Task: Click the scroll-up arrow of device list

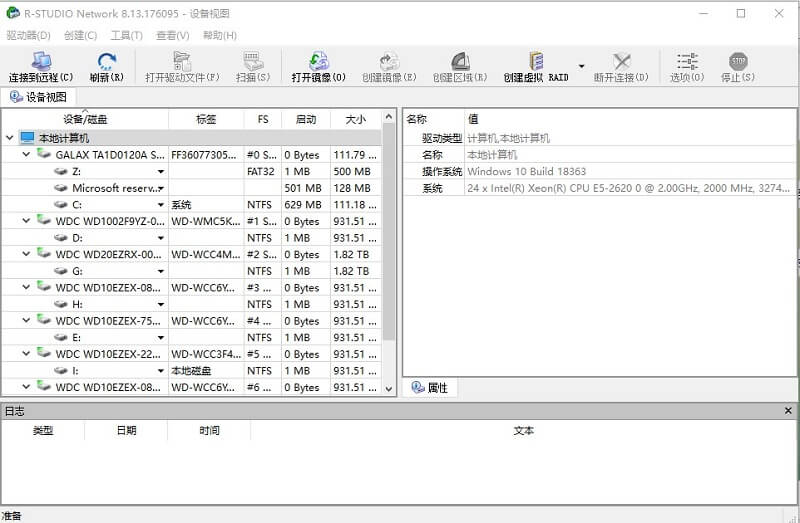Action: (x=389, y=117)
